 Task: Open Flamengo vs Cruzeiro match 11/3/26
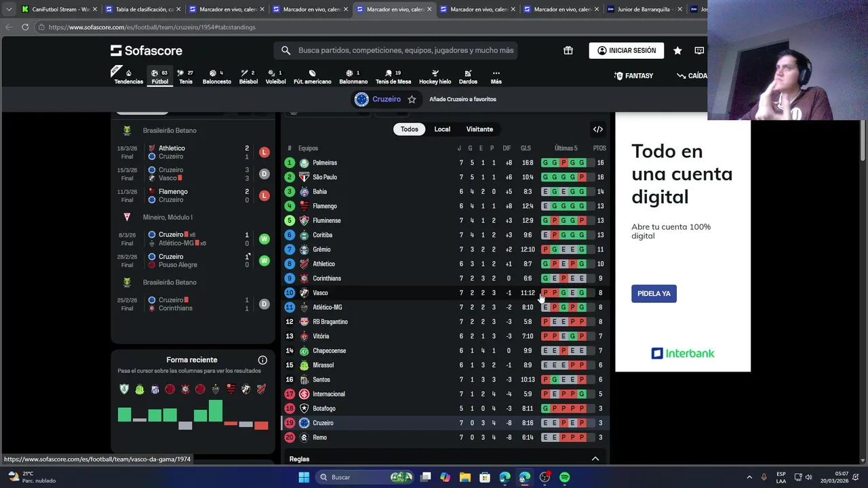click(x=193, y=196)
